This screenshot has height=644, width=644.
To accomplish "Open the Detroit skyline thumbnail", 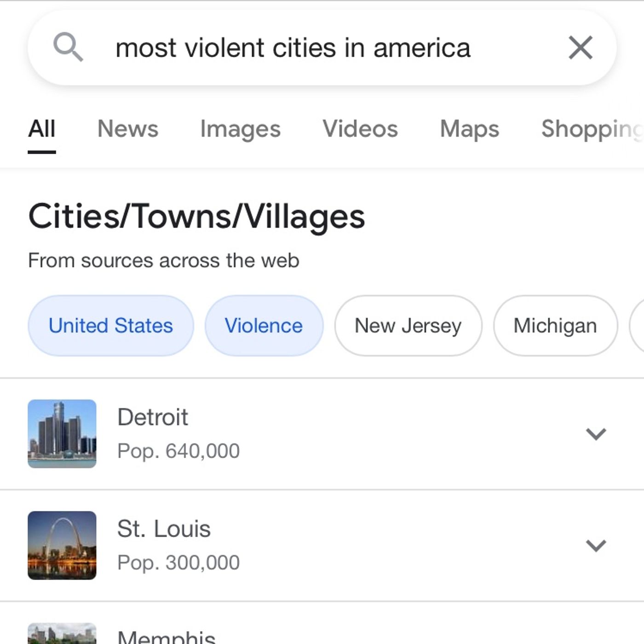I will pos(62,434).
